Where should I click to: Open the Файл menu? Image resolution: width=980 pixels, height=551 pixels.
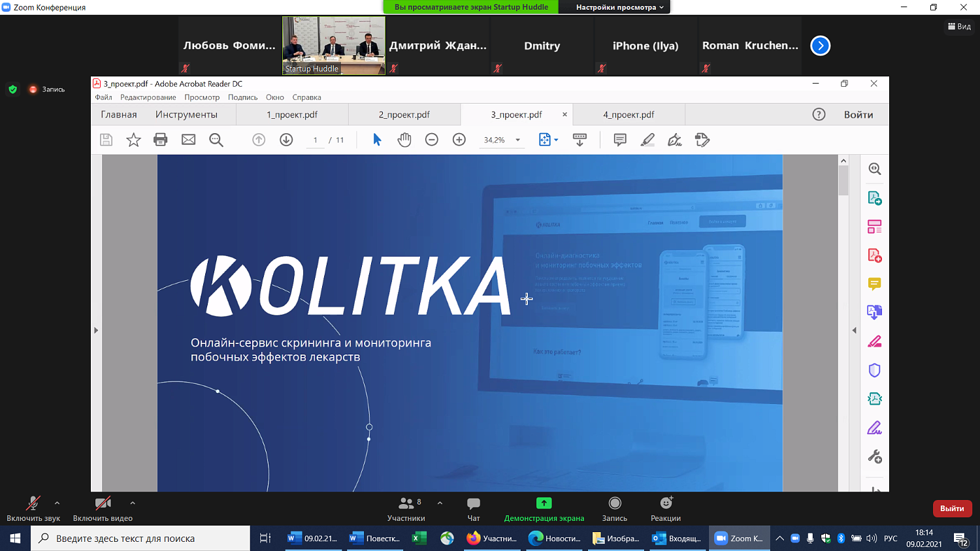(103, 97)
